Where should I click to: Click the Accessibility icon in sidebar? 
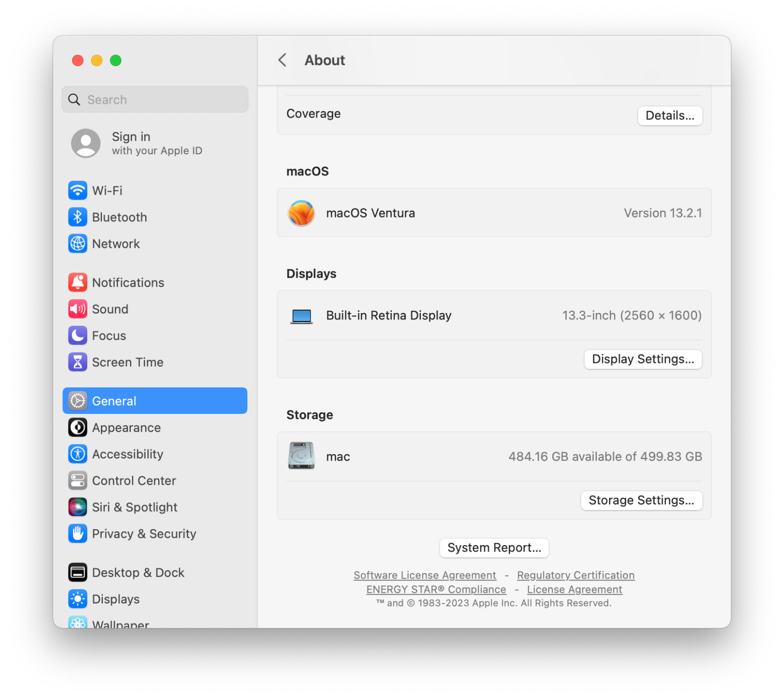pos(77,454)
